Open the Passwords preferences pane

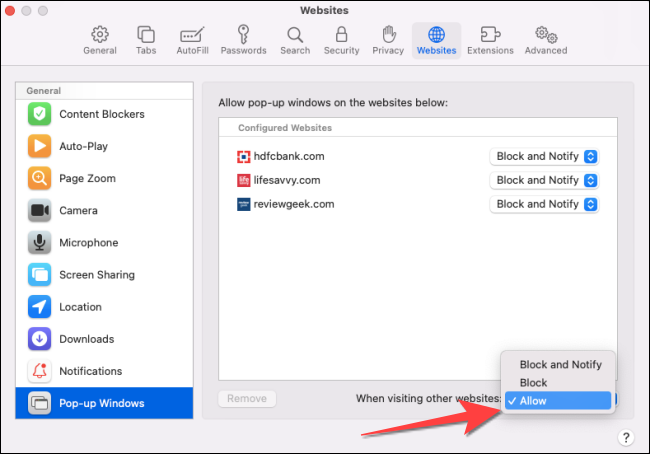(x=243, y=40)
